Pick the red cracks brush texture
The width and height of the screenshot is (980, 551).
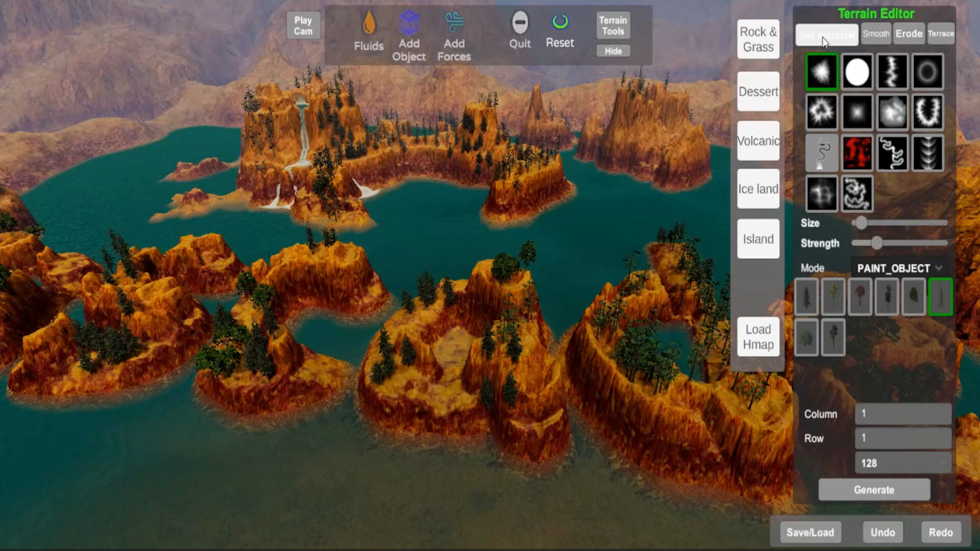click(857, 153)
